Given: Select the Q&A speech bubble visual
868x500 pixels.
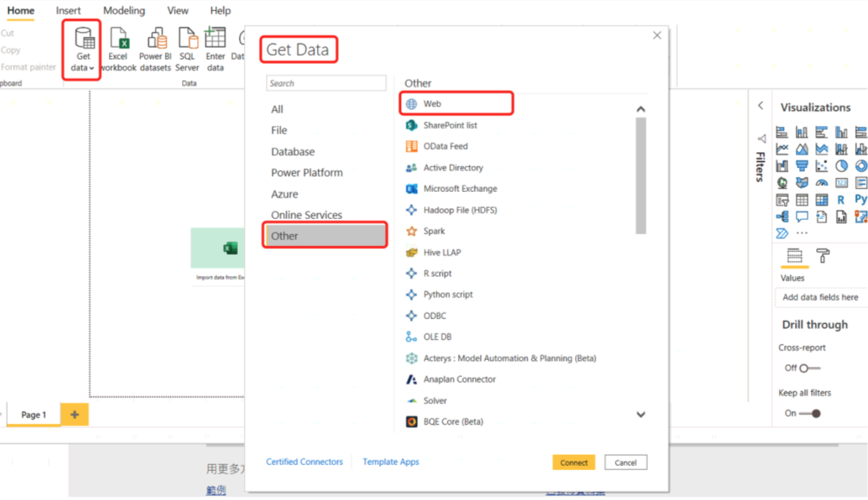Looking at the screenshot, I should (802, 217).
